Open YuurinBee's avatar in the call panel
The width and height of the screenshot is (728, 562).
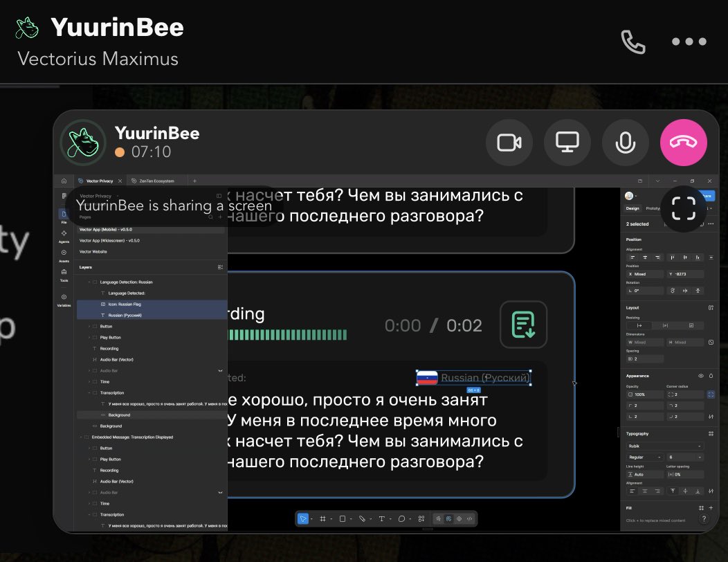[84, 142]
